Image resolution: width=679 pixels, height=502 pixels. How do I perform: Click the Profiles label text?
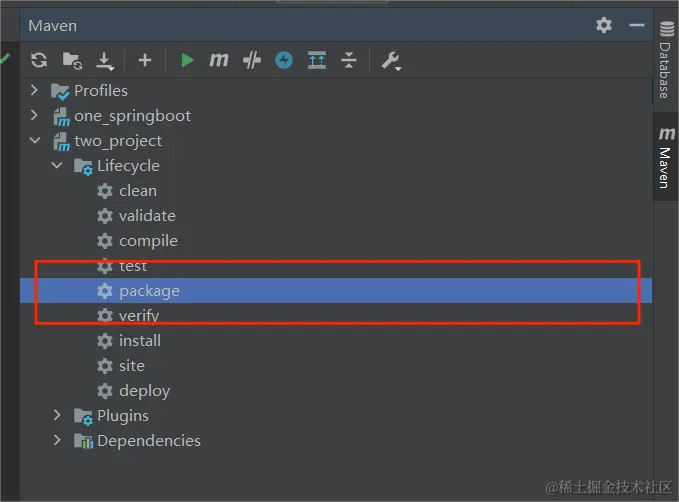(101, 91)
